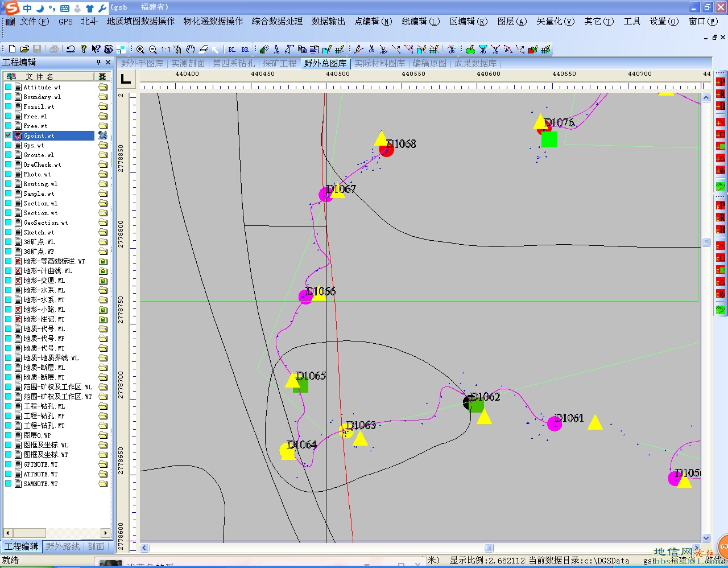Close the 工程编辑 panel
The height and width of the screenshot is (568, 728).
tap(108, 62)
